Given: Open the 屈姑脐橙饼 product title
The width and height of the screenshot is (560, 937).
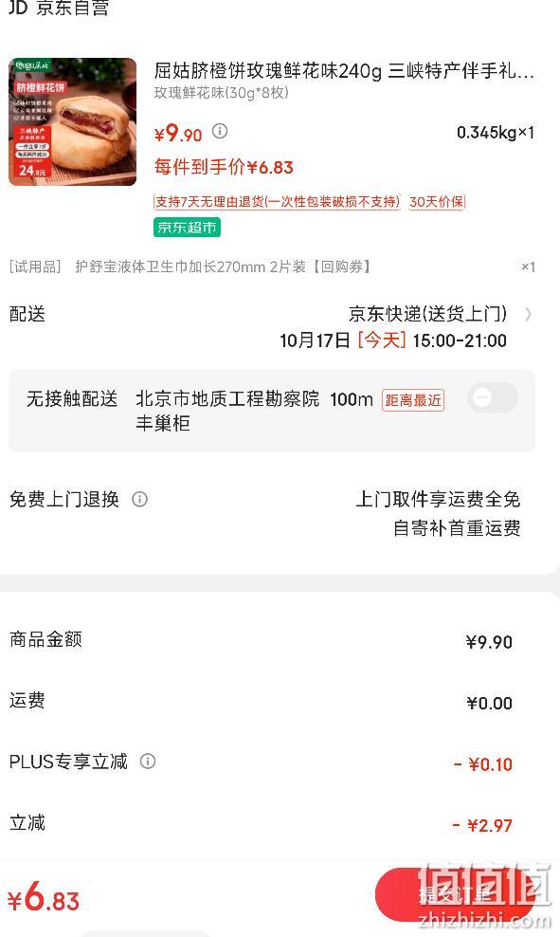Looking at the screenshot, I should pos(344,71).
